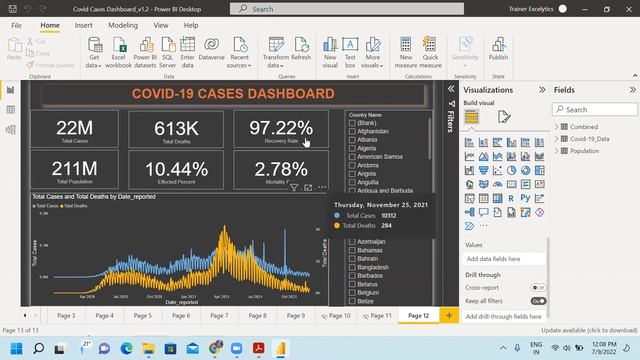Expand the Population table in Fields
Screen dimensions: 640x360
557,151
